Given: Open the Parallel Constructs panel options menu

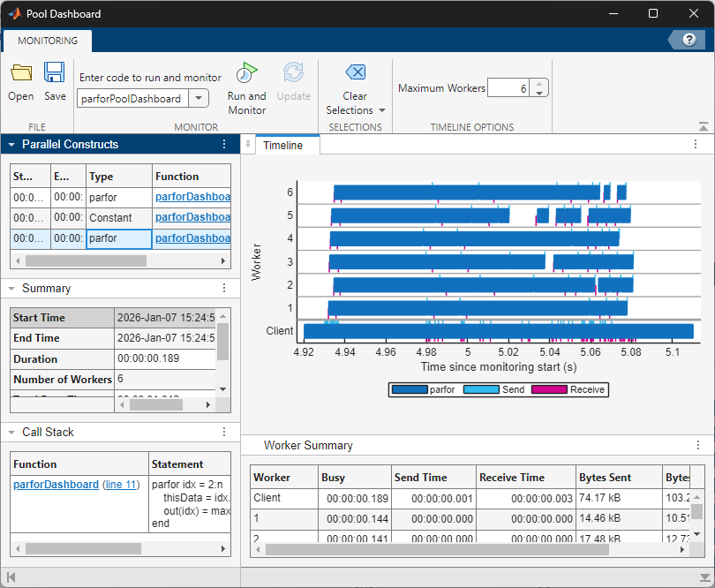Looking at the screenshot, I should 224,144.
